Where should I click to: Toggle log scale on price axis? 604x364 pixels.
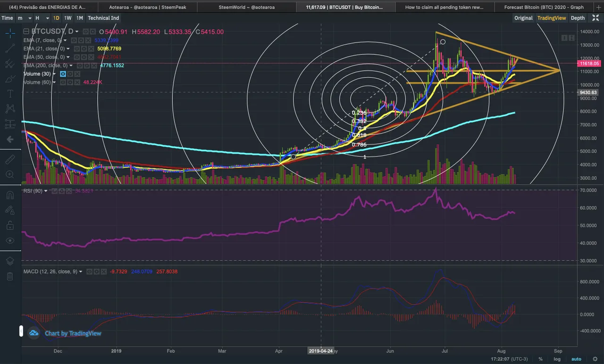(557, 359)
